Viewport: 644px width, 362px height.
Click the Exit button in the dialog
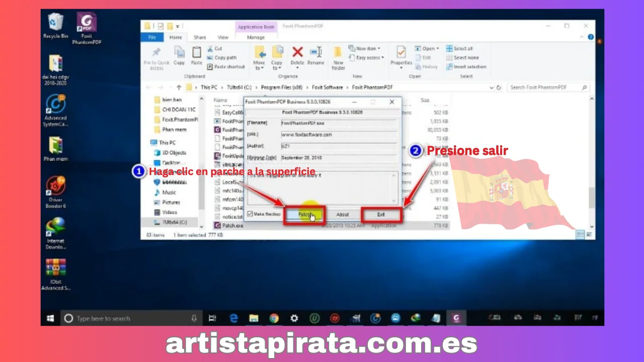pos(381,215)
